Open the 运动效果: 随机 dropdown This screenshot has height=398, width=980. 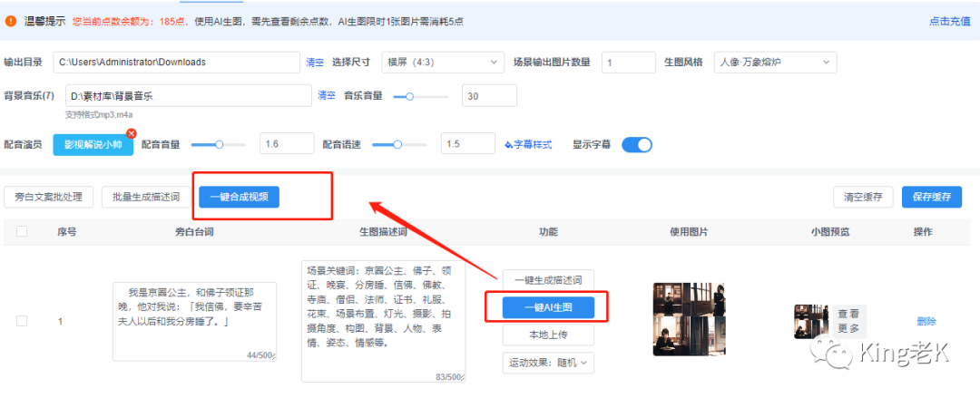[548, 363]
